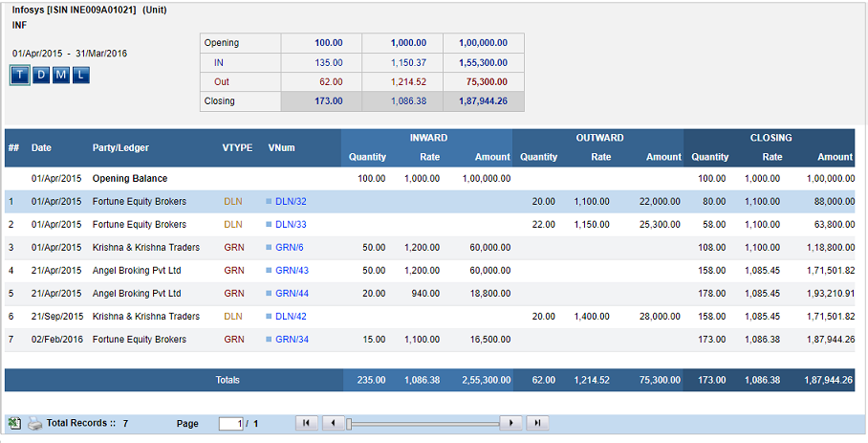868x443 pixels.
Task: Click closing amount 63,800.00 in row 2
Action: click(x=835, y=224)
